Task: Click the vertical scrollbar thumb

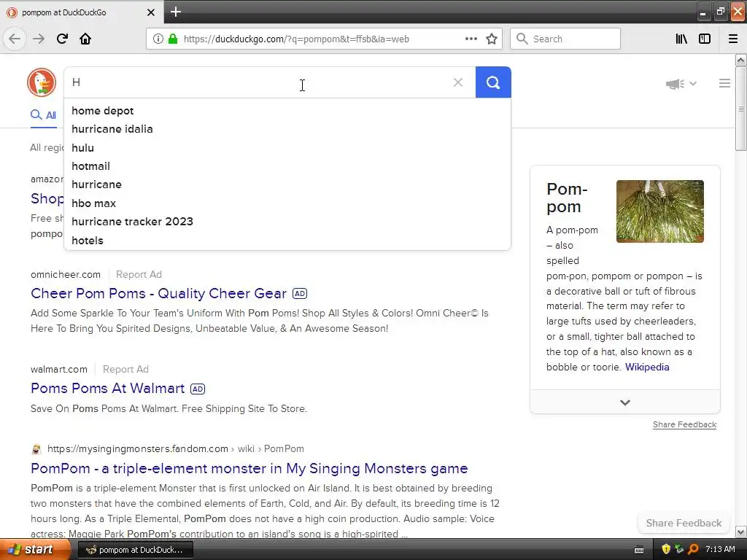Action: click(740, 109)
